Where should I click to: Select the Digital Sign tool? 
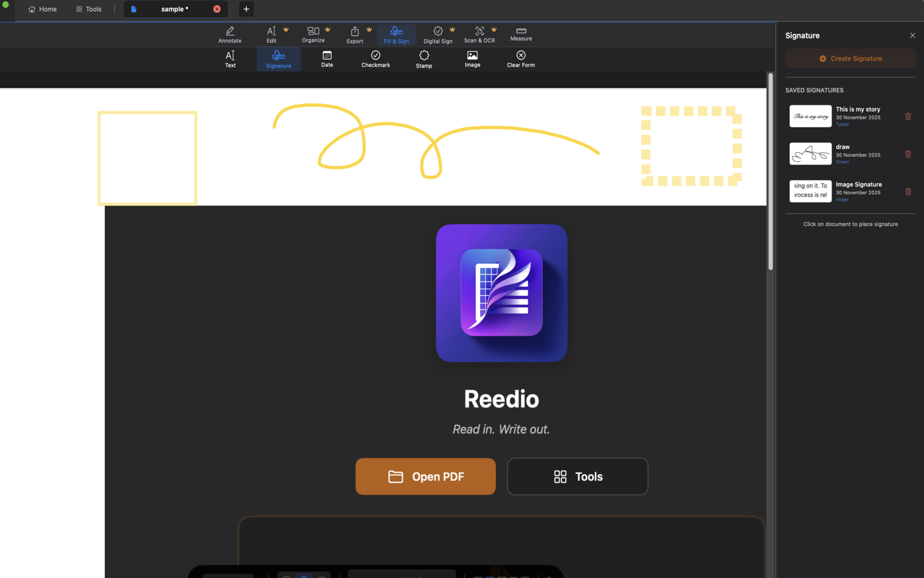pos(438,35)
